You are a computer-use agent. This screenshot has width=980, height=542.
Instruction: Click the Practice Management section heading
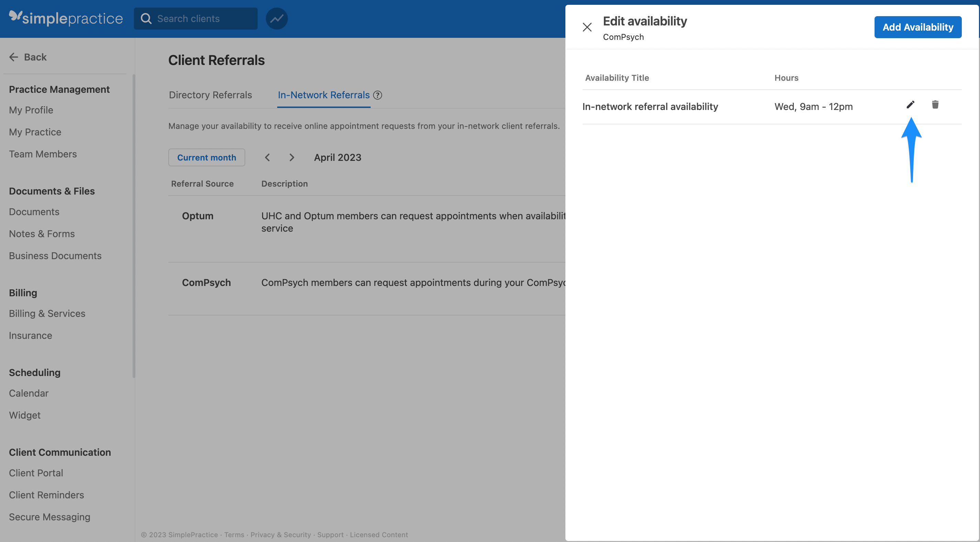click(59, 89)
